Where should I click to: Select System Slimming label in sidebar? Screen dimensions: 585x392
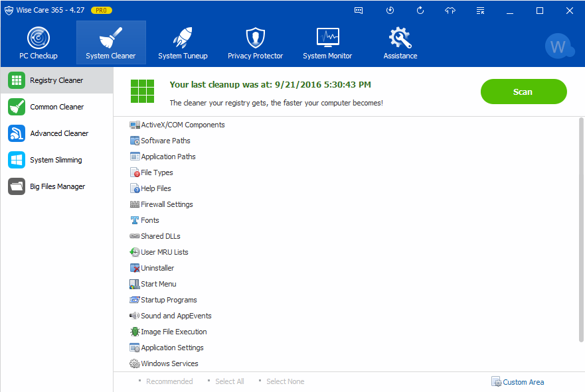coord(56,160)
